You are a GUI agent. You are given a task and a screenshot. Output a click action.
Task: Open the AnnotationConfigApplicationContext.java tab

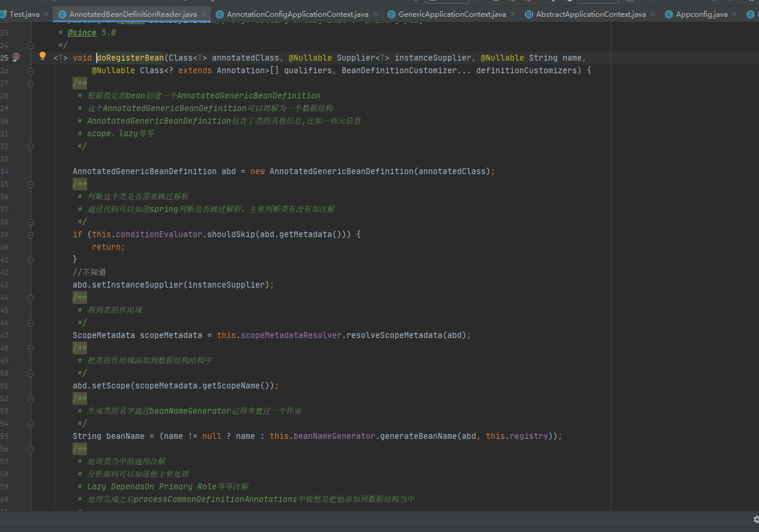[297, 14]
